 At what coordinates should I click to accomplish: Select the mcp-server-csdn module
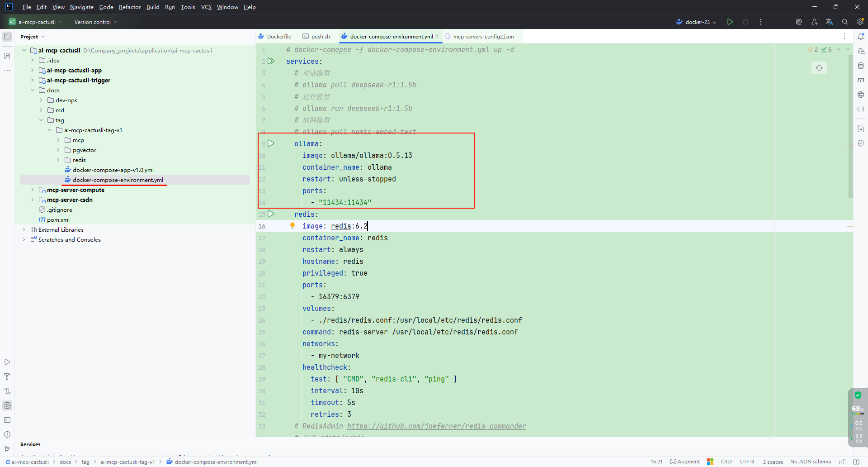point(70,200)
